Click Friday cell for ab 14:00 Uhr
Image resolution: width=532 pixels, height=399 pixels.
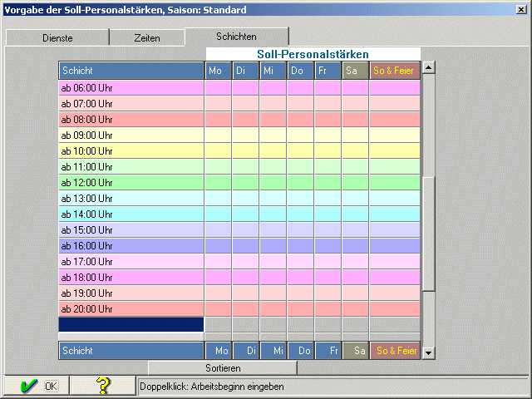[328, 214]
